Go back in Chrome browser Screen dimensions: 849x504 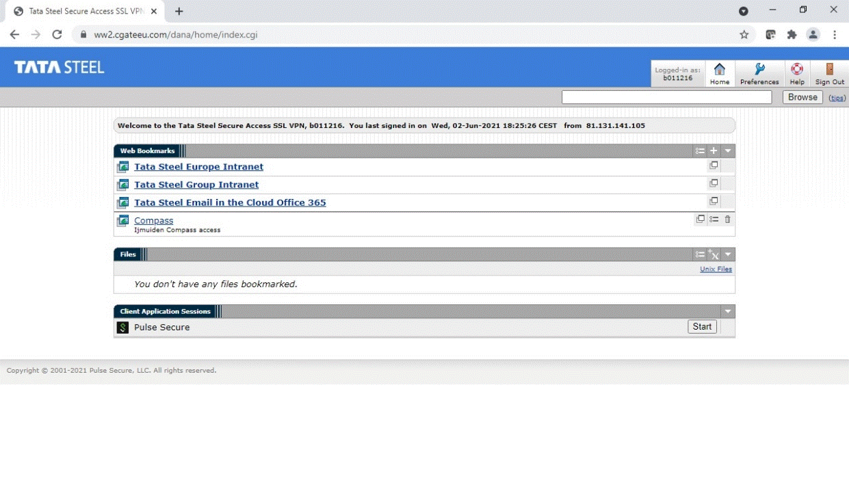click(14, 34)
